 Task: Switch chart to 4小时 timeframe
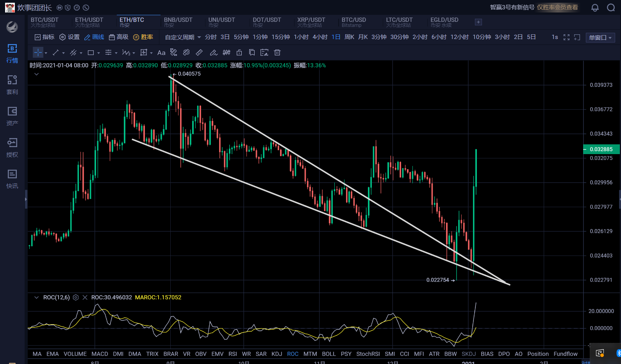320,37
